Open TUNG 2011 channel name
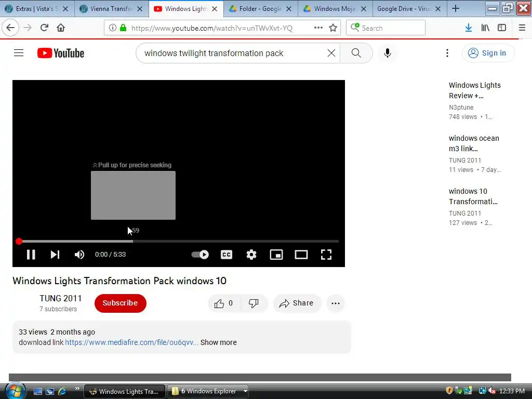This screenshot has height=399, width=532. pos(61,298)
